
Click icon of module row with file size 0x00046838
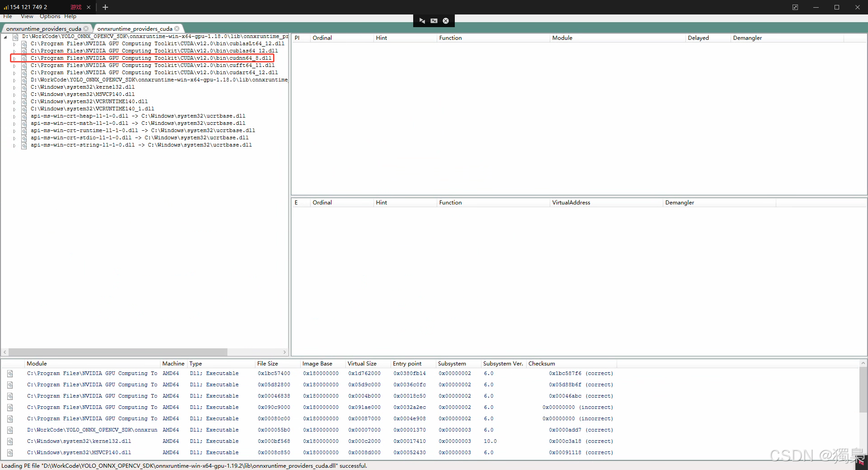point(10,396)
